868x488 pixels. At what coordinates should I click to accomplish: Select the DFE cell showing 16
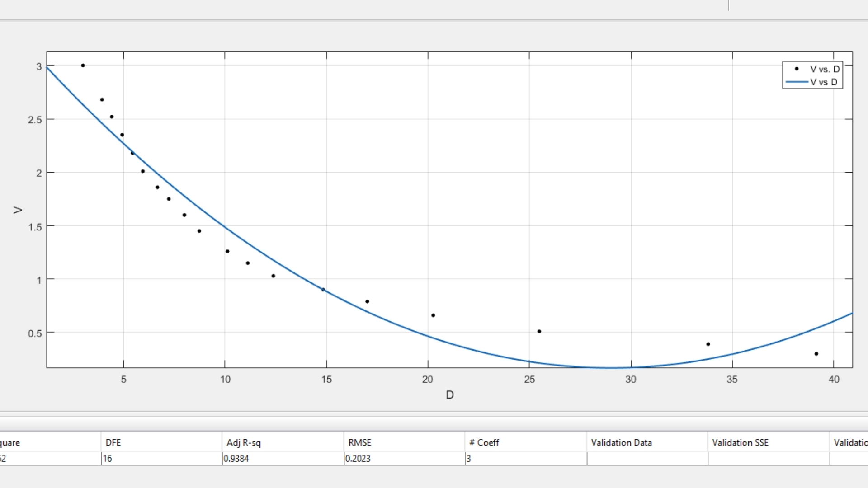107,458
